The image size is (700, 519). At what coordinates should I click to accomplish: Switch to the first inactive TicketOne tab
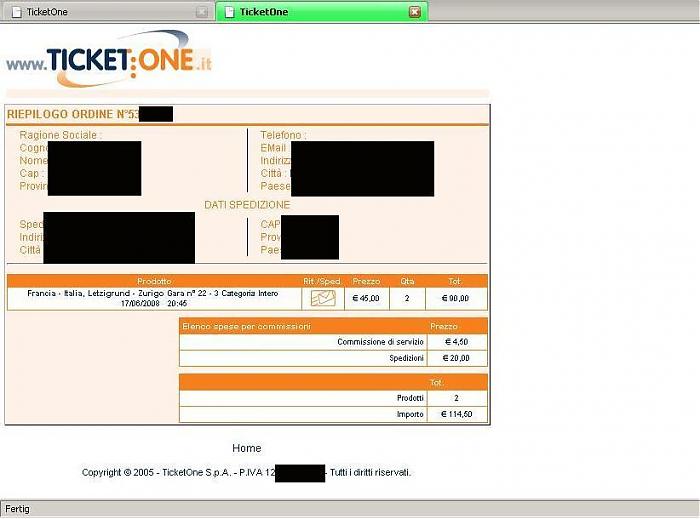[x=100, y=12]
